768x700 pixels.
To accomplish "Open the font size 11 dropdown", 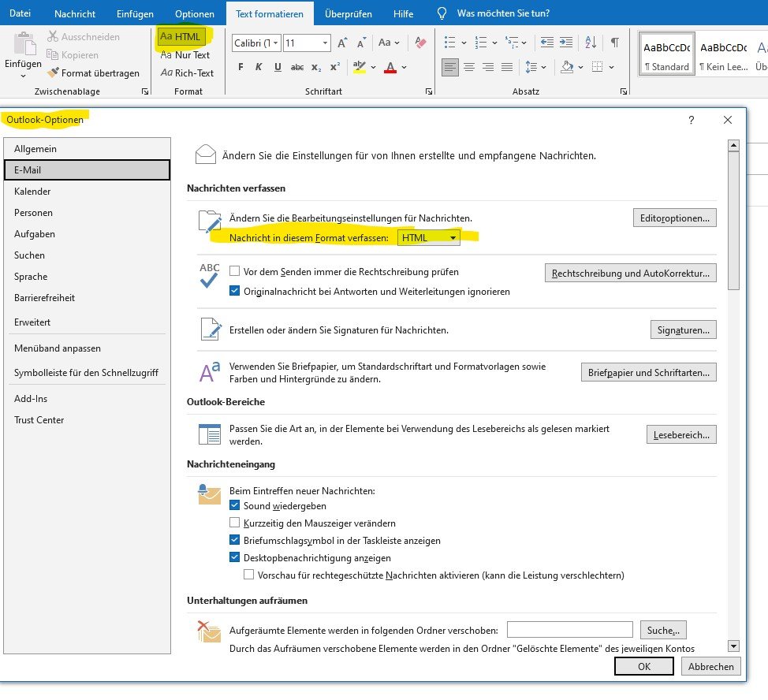I will click(x=325, y=43).
